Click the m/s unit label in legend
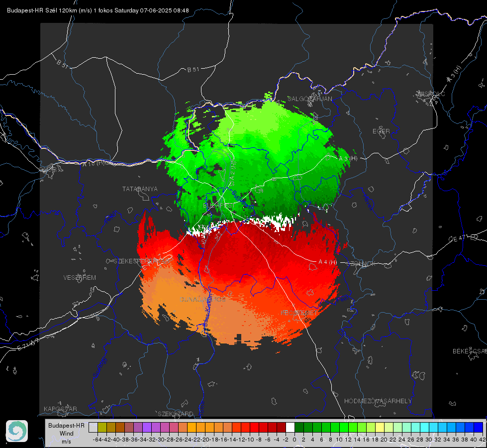 [66, 441]
